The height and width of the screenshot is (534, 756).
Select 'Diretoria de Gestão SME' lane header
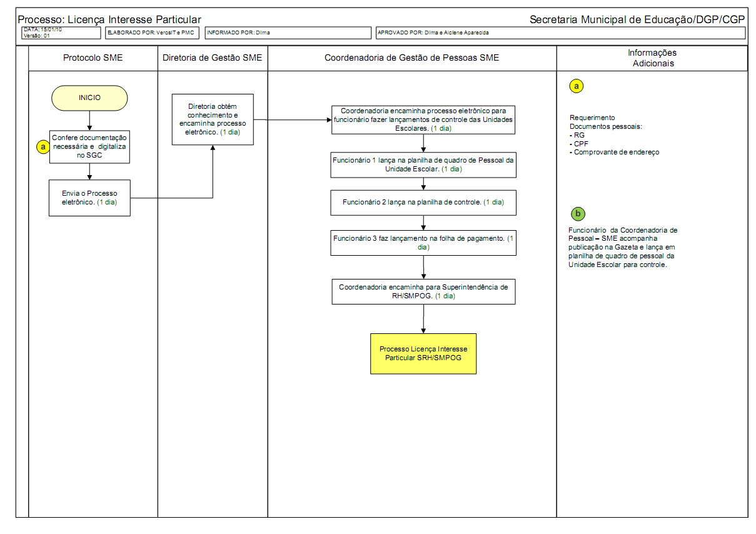pyautogui.click(x=213, y=58)
